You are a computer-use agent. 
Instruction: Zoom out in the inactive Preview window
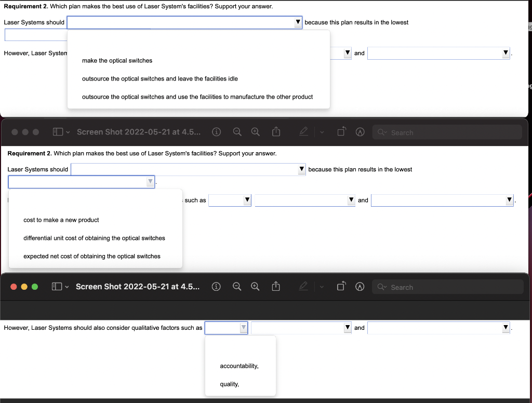pyautogui.click(x=237, y=132)
